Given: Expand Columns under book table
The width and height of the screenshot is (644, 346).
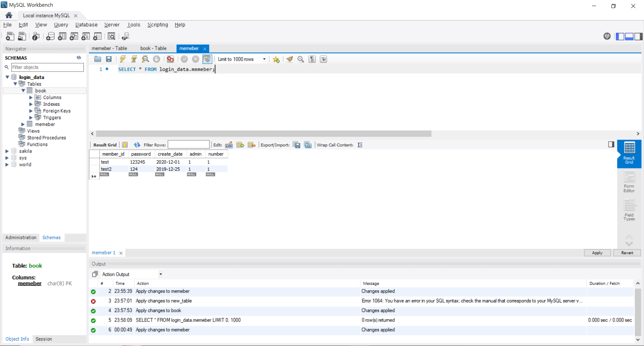Looking at the screenshot, I should pos(31,97).
